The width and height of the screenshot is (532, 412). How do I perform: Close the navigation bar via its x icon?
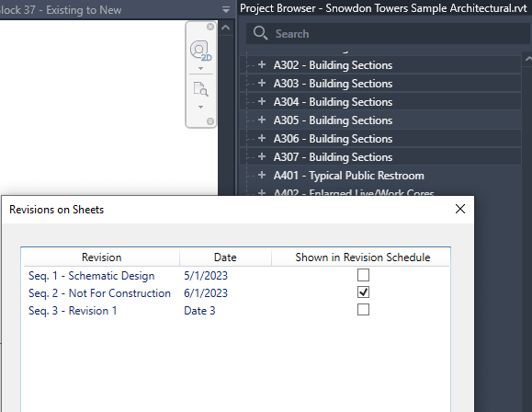click(210, 27)
